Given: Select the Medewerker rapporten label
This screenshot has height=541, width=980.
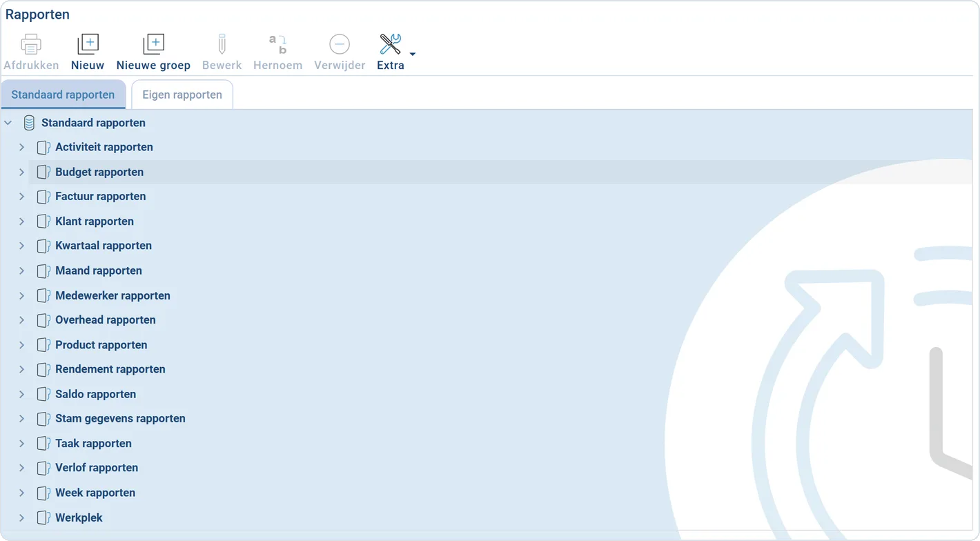Looking at the screenshot, I should pos(112,295).
